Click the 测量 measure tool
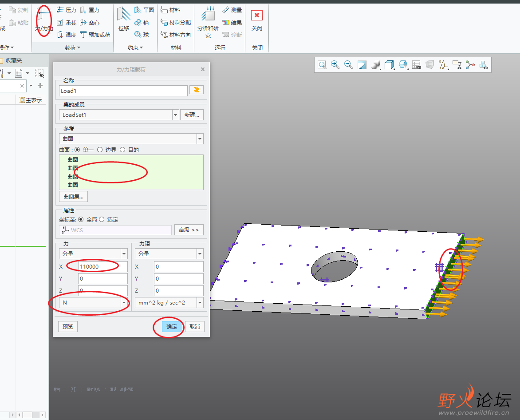This screenshot has width=520, height=420. (x=232, y=10)
